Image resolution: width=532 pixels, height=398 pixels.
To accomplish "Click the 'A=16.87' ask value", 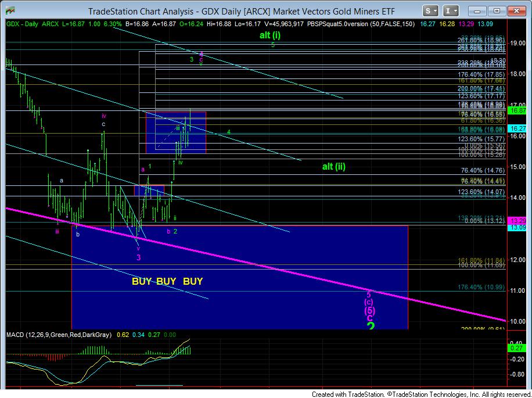I will click(164, 24).
